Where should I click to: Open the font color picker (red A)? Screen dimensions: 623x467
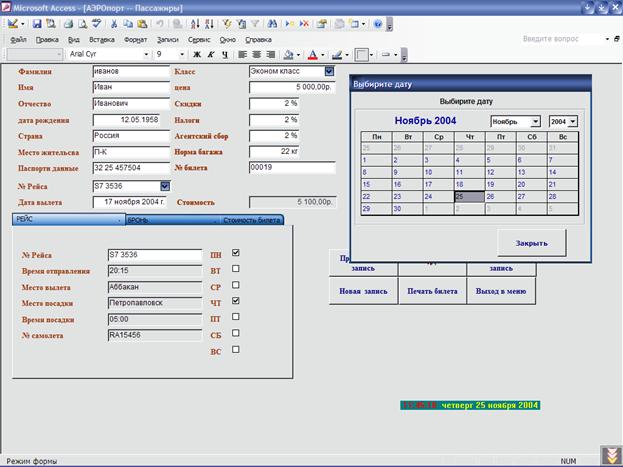pyautogui.click(x=312, y=54)
